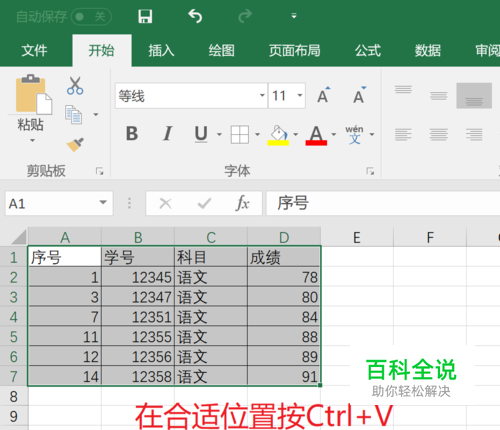
Task: Expand the font size 11 dropdown
Action: pyautogui.click(x=300, y=96)
